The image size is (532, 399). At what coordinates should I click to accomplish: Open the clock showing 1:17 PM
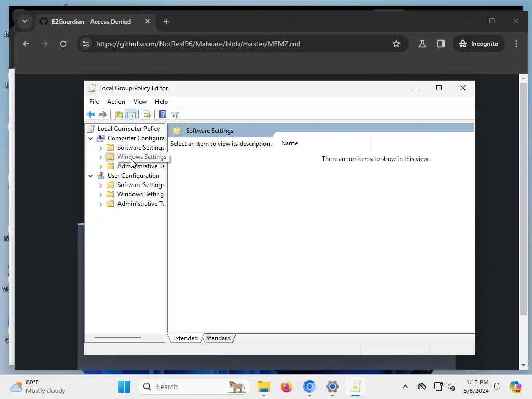click(x=476, y=387)
